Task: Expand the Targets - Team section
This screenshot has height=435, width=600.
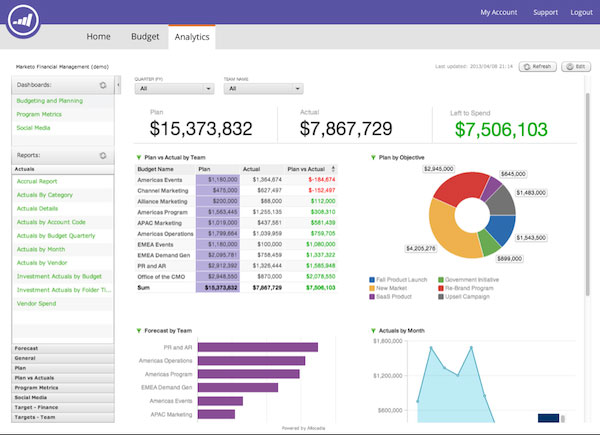Action: coord(63,417)
